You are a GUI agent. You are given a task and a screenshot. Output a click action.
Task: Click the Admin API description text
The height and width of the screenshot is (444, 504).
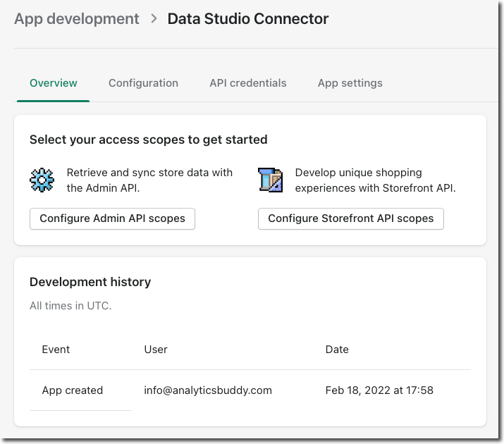149,180
